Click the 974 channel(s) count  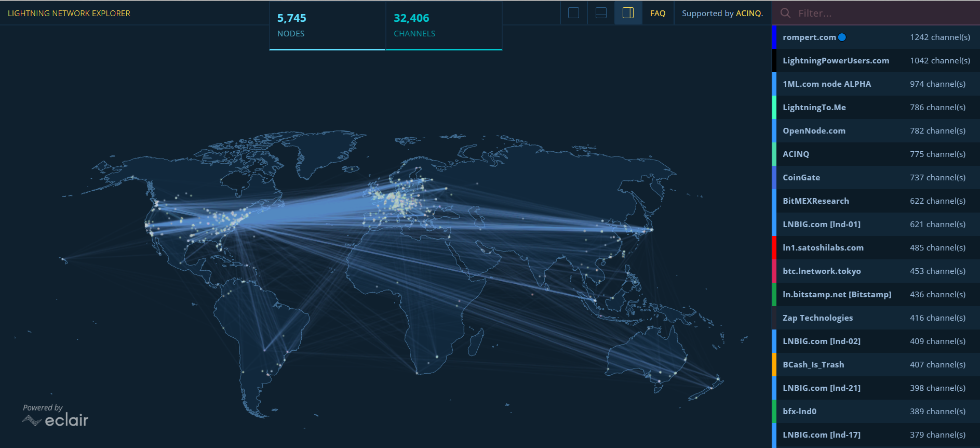point(937,84)
